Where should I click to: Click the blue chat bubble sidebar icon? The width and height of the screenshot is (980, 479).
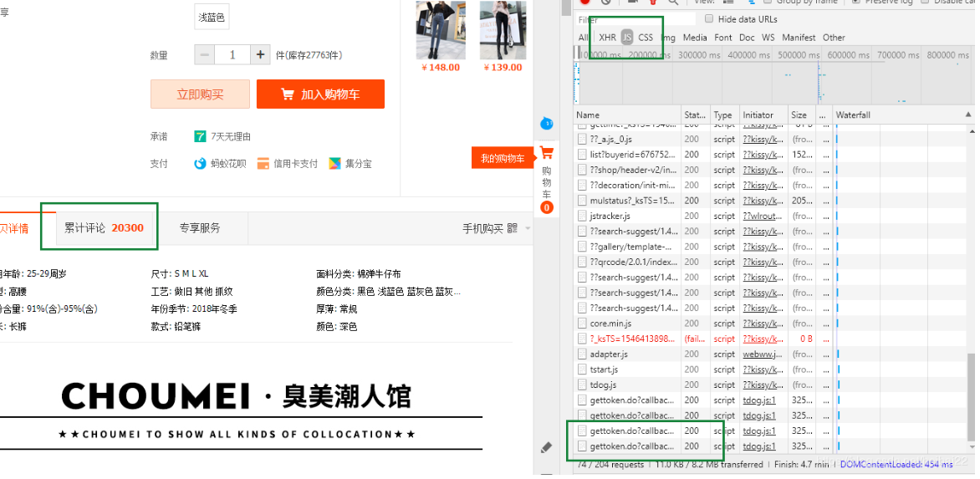coord(547,124)
